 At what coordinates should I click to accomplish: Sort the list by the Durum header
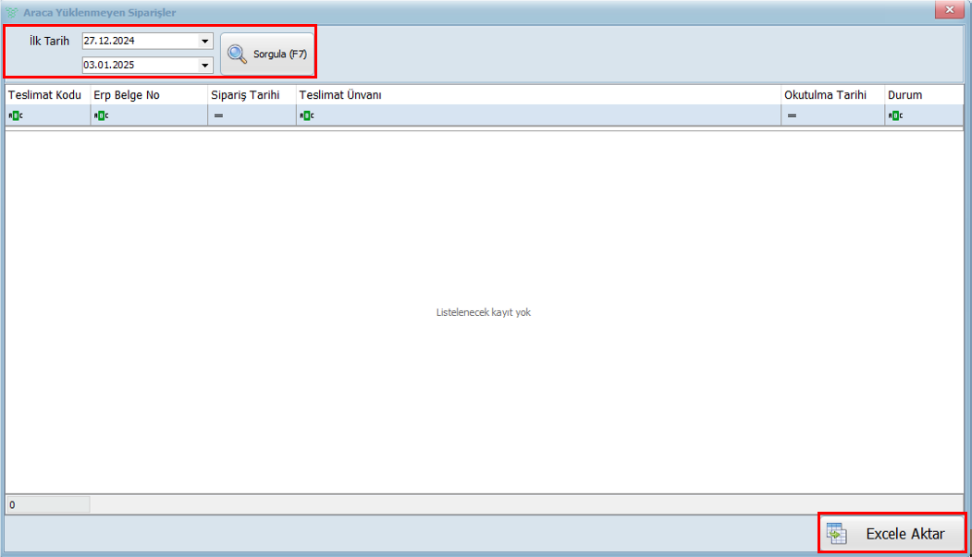905,95
